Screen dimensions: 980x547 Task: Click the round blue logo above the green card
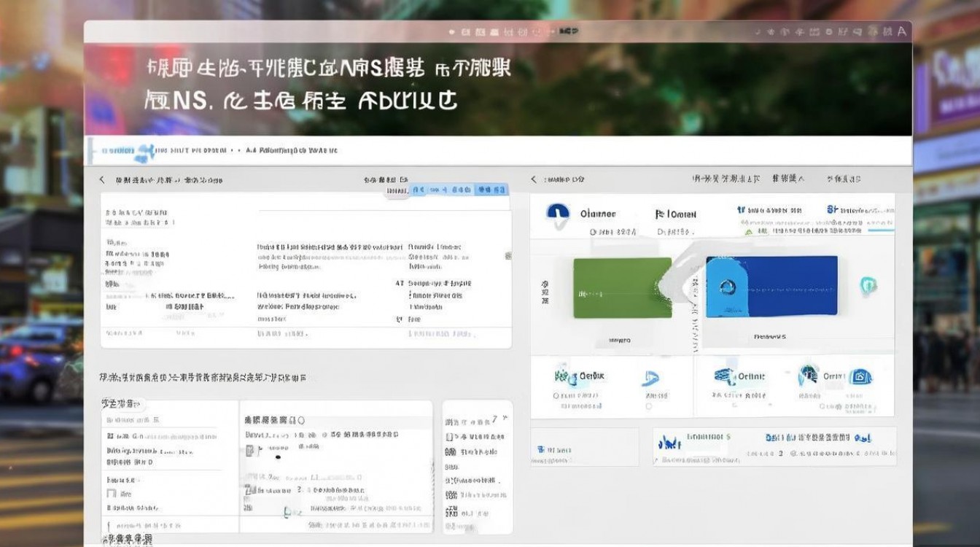coord(558,214)
